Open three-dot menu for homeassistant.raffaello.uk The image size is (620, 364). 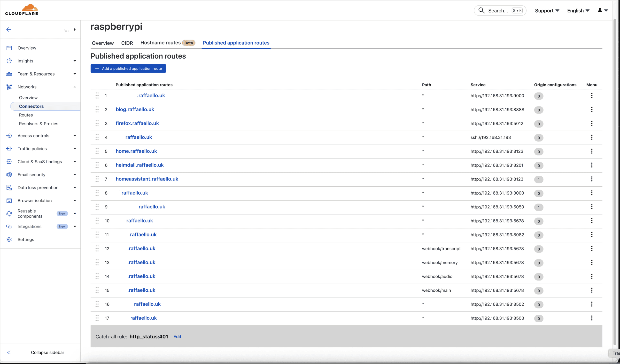click(x=592, y=179)
